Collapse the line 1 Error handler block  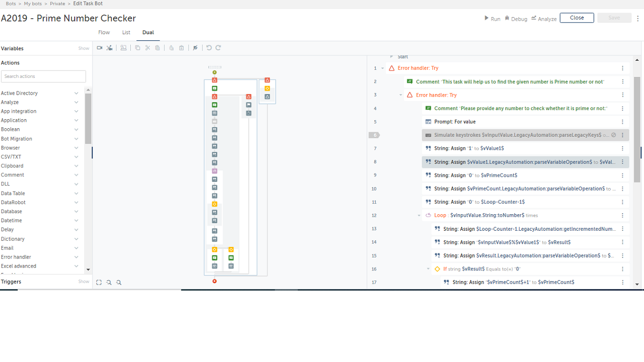[x=383, y=68]
